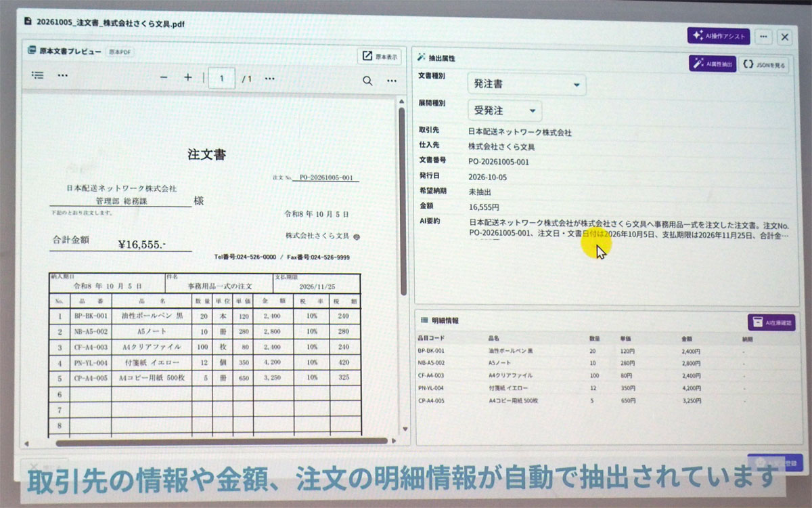Viewport: 812px width, 508px height.
Task: Click the 注文書 title in PDF preview
Action: pos(207,154)
